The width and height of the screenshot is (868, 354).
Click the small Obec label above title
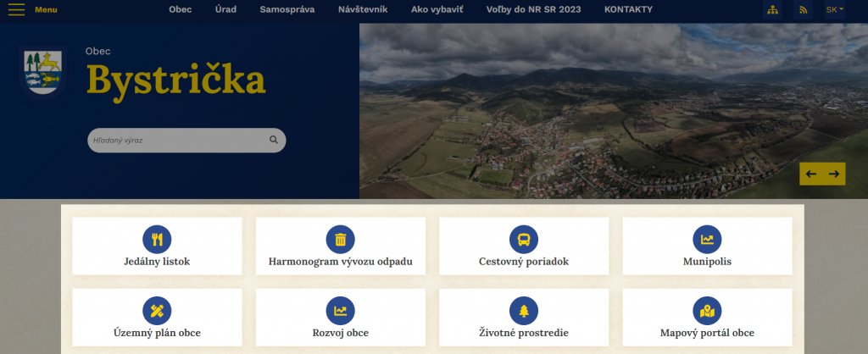click(98, 52)
